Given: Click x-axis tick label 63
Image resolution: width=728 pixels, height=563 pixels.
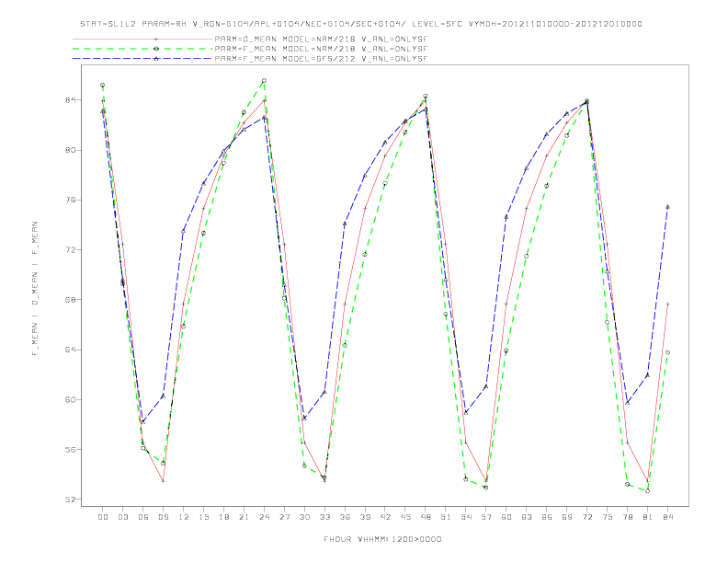Looking at the screenshot, I should 527,517.
